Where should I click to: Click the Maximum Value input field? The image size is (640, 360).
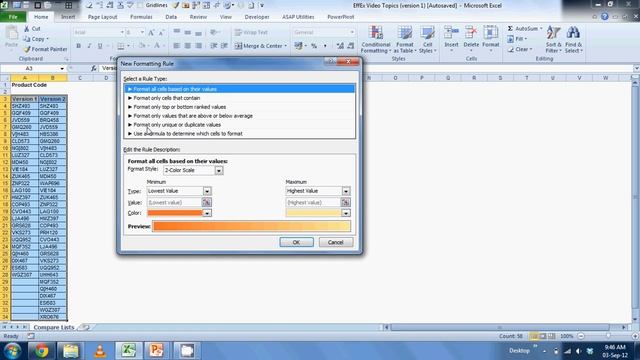[313, 202]
